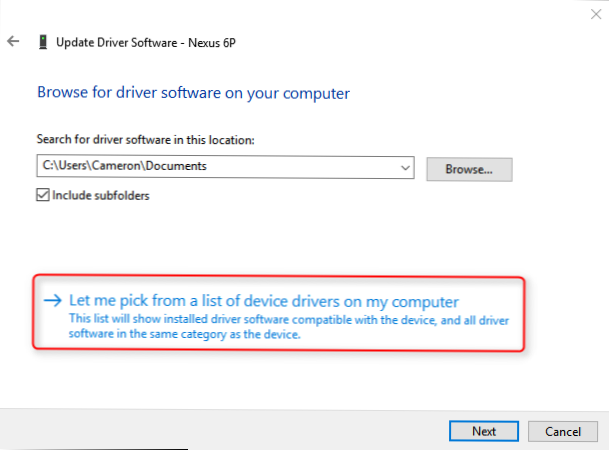Click blank area below Include subfolders
Viewport: 609px width, 450px height.
click(x=200, y=240)
